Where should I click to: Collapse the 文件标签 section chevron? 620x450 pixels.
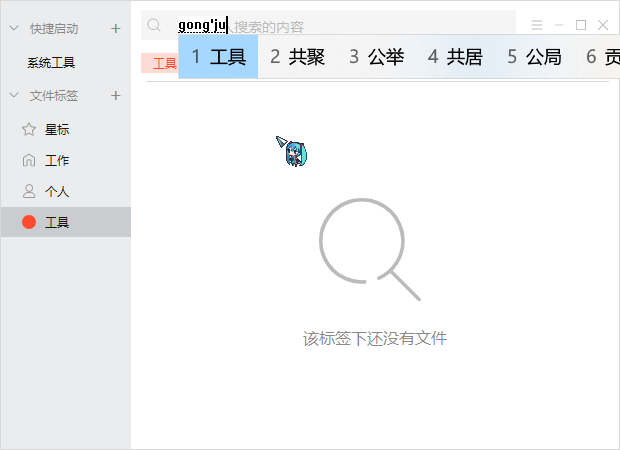coord(13,96)
